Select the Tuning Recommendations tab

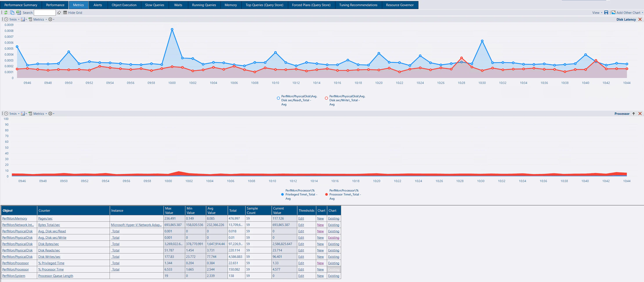358,5
